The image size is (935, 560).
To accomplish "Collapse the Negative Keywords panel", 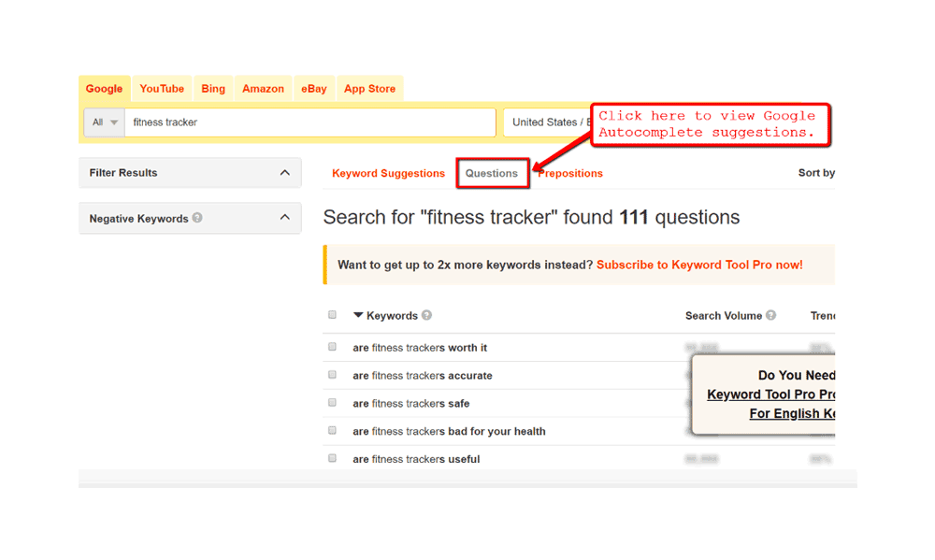I will [285, 218].
